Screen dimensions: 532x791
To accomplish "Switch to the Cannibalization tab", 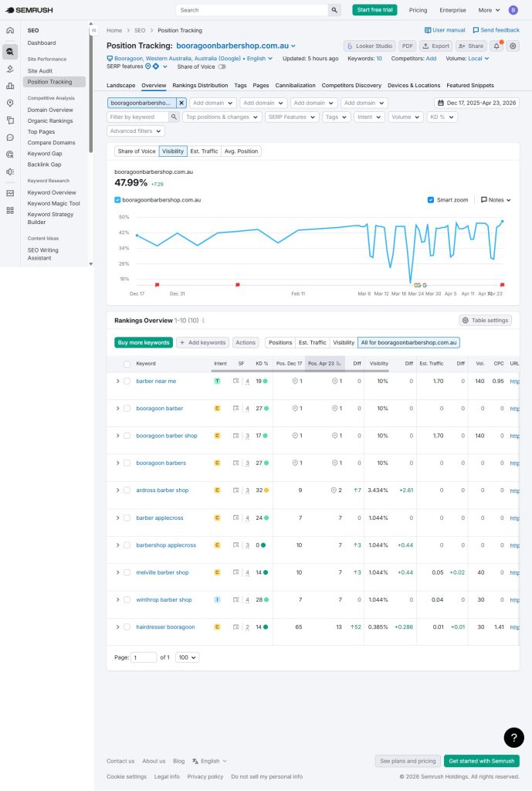I will point(296,85).
